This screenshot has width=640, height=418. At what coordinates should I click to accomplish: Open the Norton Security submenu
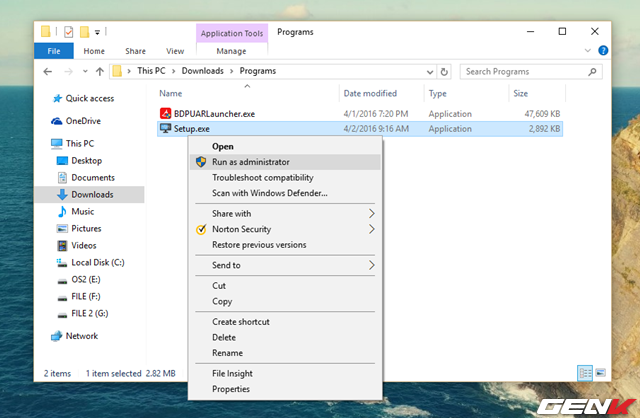pyautogui.click(x=285, y=229)
